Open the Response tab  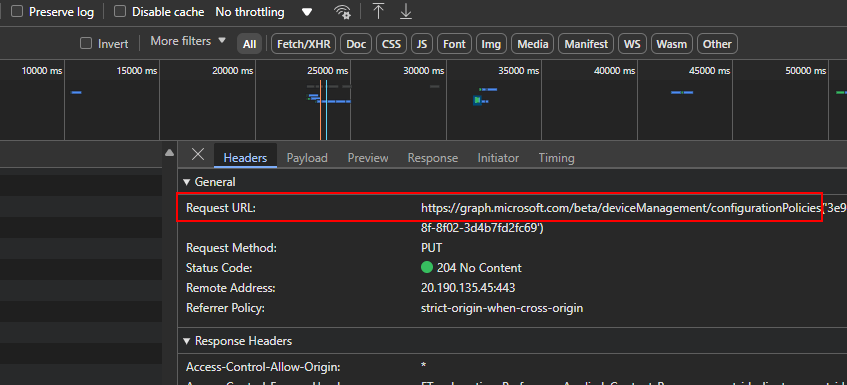point(433,158)
